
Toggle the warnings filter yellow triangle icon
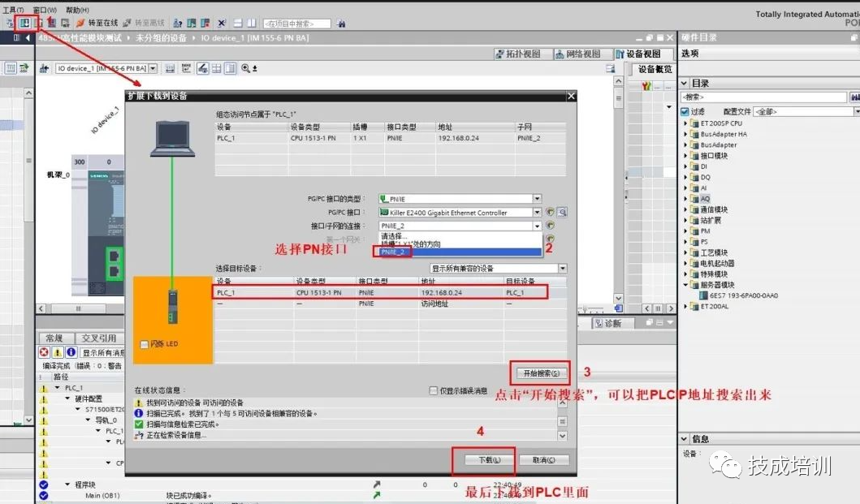click(x=57, y=352)
